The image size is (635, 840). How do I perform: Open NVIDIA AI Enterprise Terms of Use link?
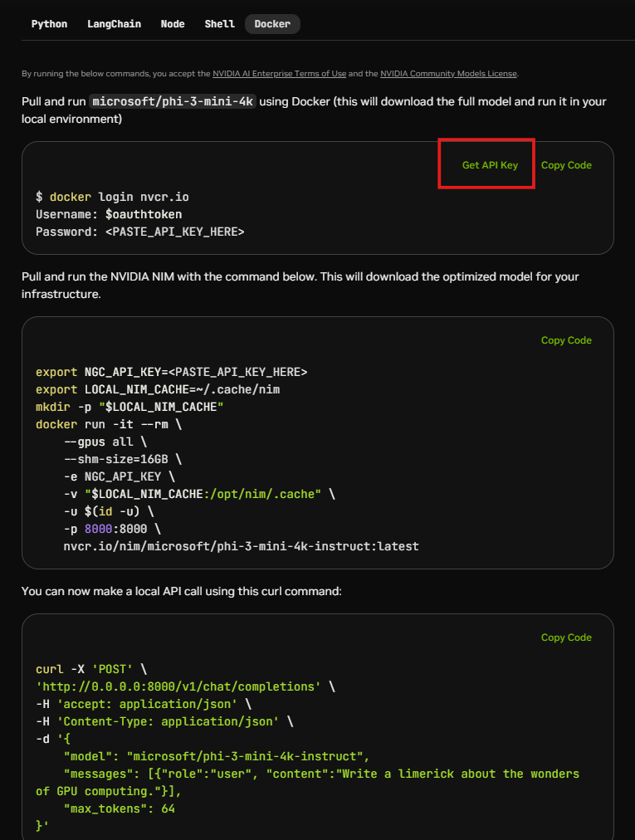tap(279, 74)
